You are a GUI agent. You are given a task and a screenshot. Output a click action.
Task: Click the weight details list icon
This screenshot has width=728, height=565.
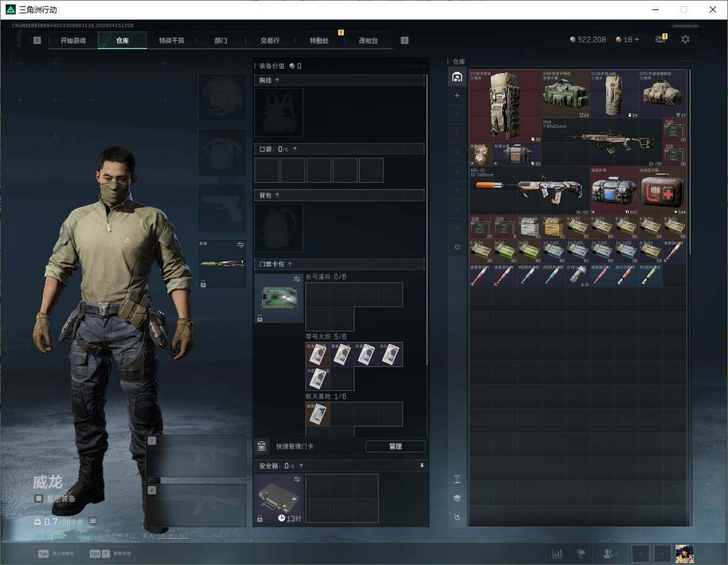point(93,521)
